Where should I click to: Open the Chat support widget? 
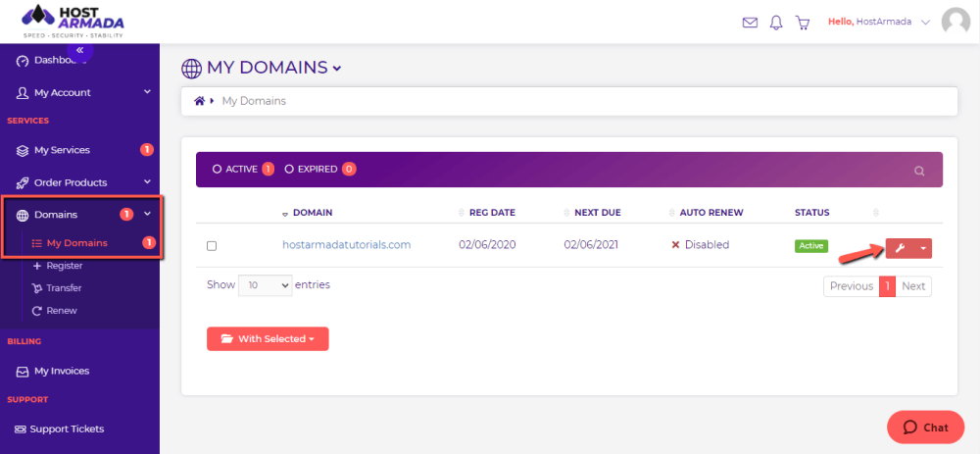[925, 428]
